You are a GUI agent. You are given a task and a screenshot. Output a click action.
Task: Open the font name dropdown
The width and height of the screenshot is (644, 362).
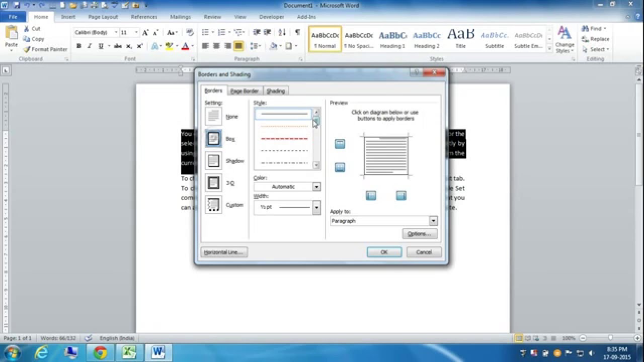[116, 33]
